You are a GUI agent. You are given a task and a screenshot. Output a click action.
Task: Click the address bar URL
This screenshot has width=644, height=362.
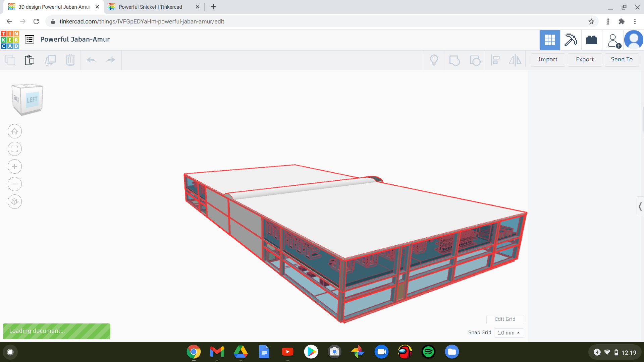142,21
